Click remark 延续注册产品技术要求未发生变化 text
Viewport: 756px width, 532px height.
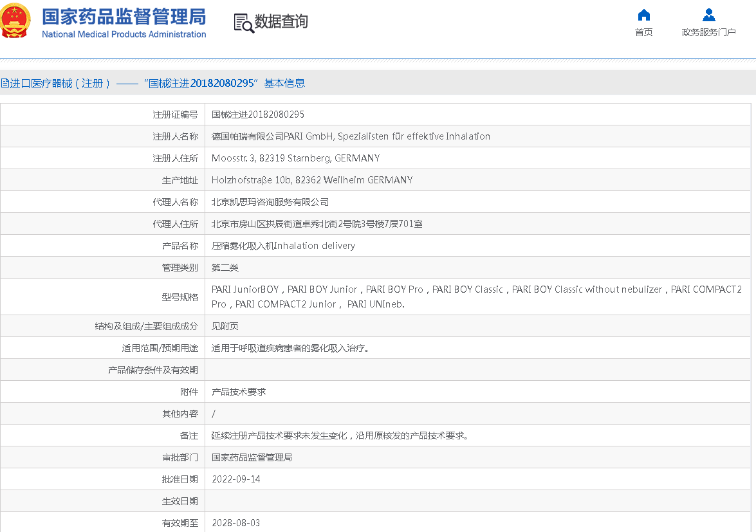340,436
